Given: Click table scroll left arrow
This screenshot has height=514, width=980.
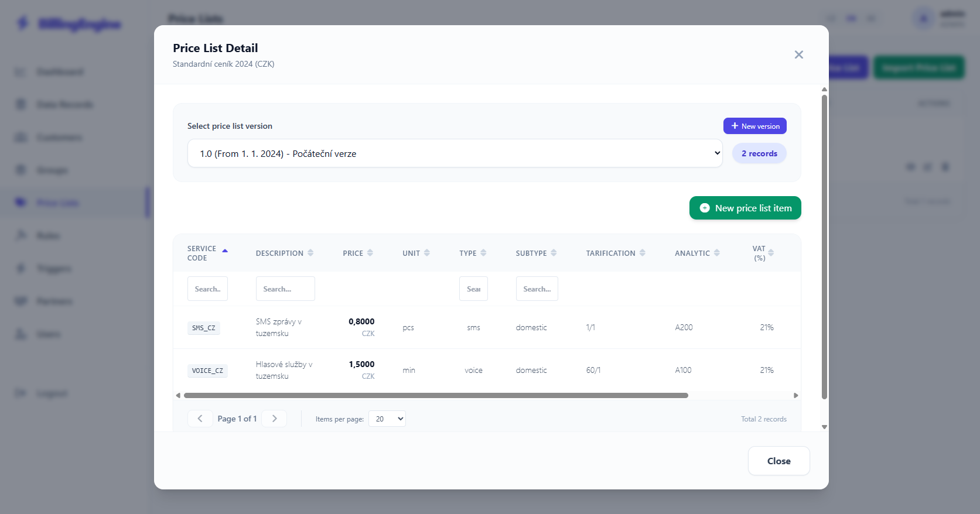Looking at the screenshot, I should pos(178,395).
